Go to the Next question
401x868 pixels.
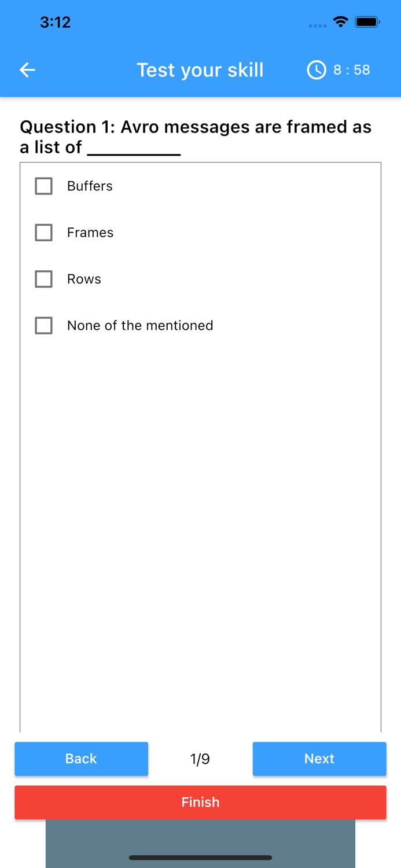319,759
